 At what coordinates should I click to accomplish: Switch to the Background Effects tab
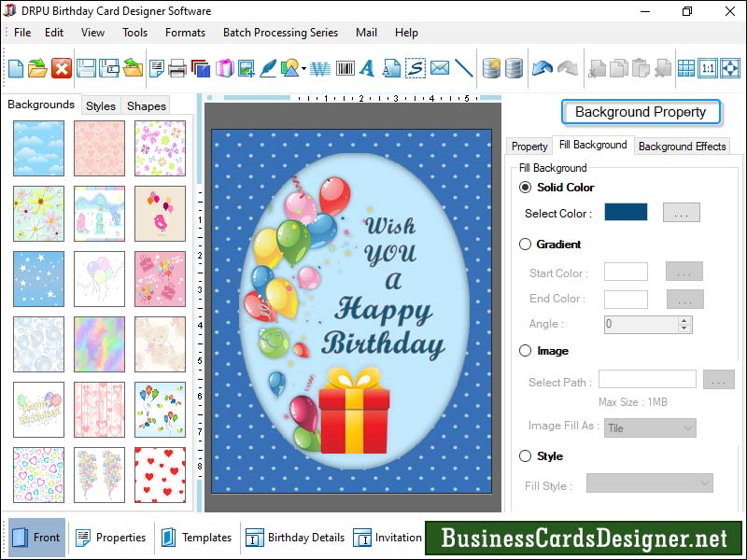pos(682,147)
